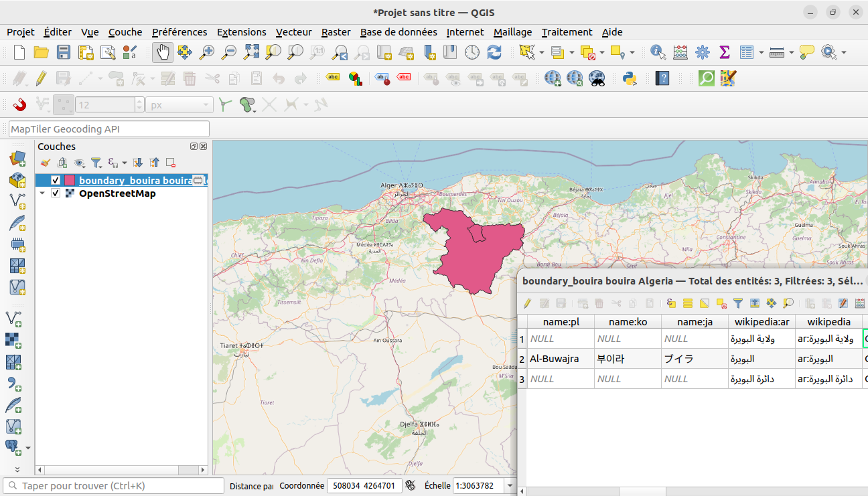The width and height of the screenshot is (868, 496).
Task: Open the Python console icon
Action: pos(630,78)
